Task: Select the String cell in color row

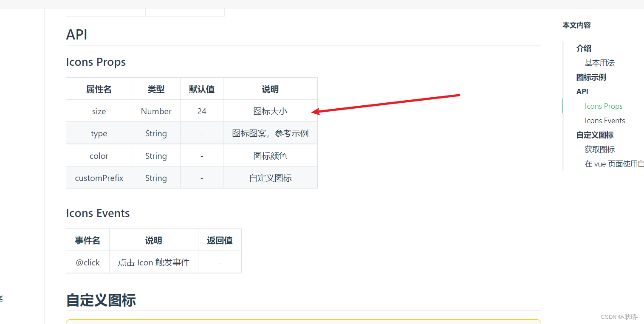Action: click(x=156, y=156)
